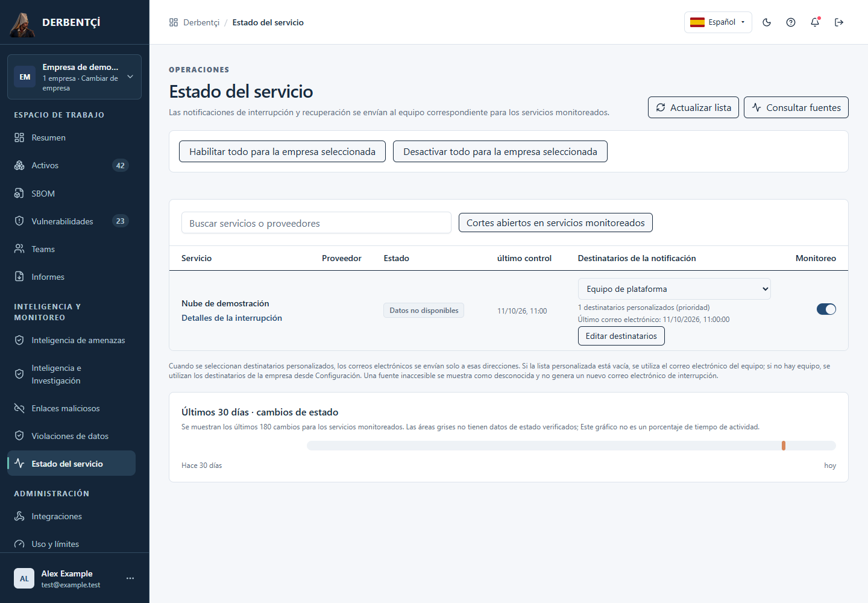Click orange marker on status timeline

pos(784,446)
